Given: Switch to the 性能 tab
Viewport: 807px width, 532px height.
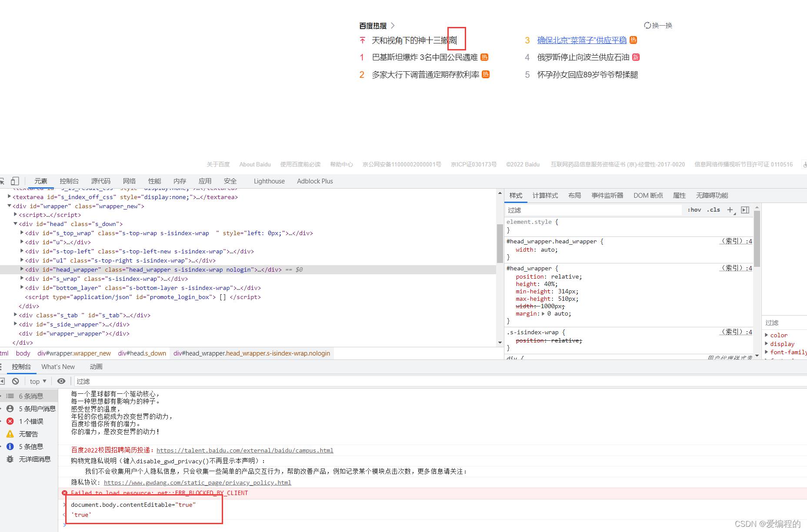Looking at the screenshot, I should 154,181.
